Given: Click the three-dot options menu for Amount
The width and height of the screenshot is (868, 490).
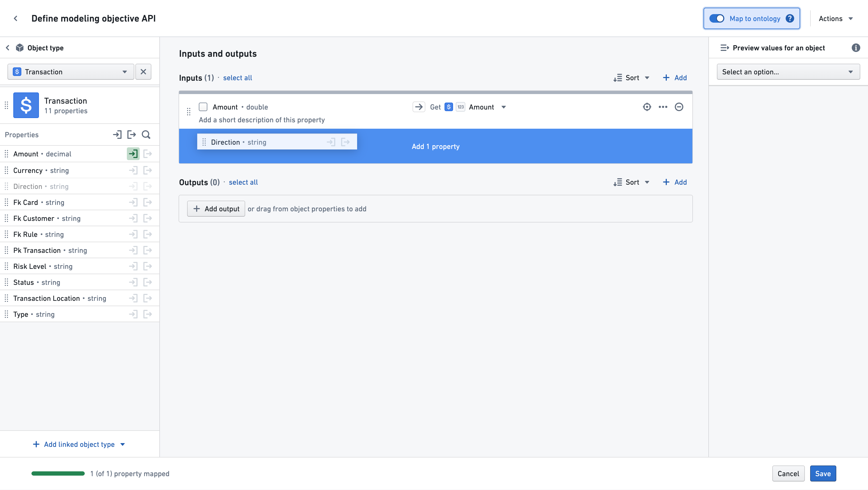Looking at the screenshot, I should coord(663,107).
